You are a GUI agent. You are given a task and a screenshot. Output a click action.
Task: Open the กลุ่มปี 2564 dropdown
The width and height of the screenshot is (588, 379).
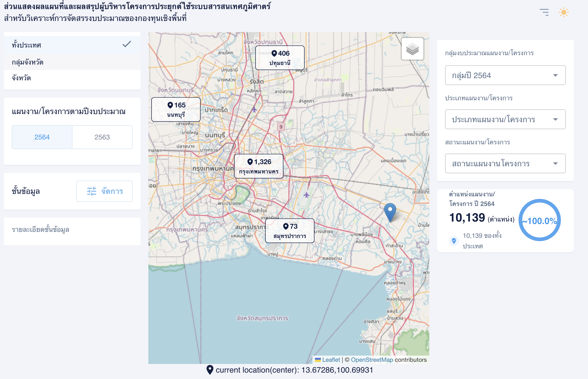point(505,75)
